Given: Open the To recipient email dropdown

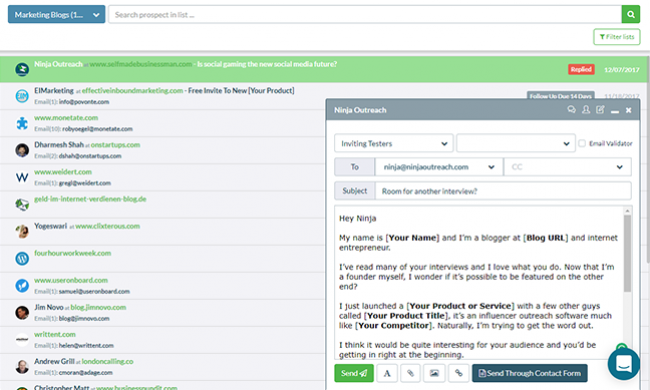Looking at the screenshot, I should (439, 167).
